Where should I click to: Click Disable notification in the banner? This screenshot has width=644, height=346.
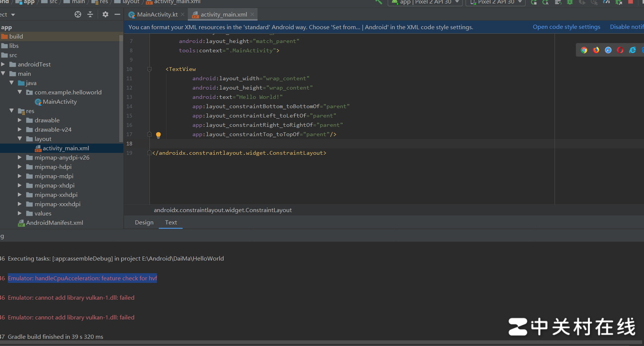[626, 27]
